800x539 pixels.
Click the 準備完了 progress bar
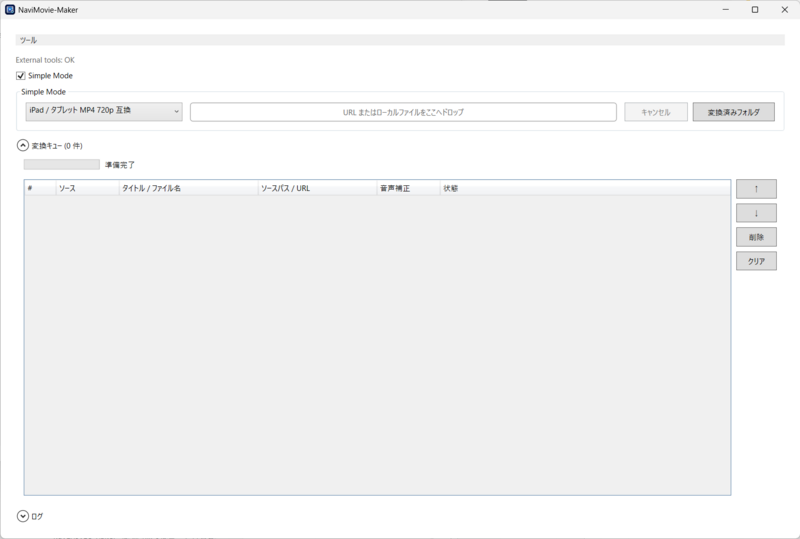(62, 164)
